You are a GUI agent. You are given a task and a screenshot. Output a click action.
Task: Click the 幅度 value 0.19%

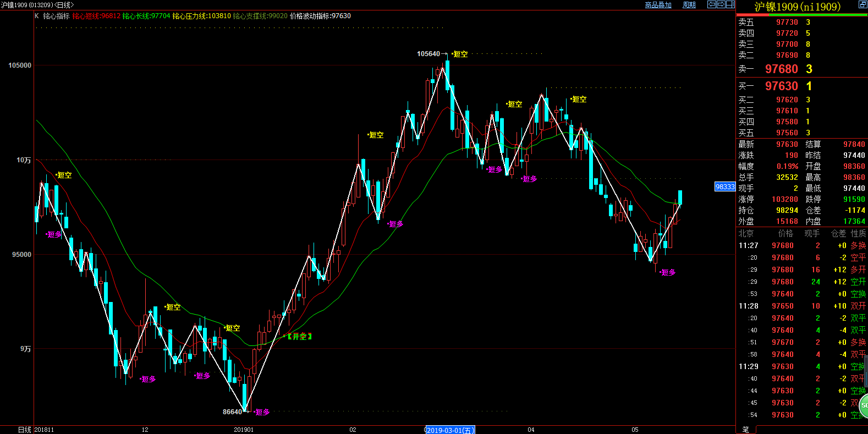(787, 166)
